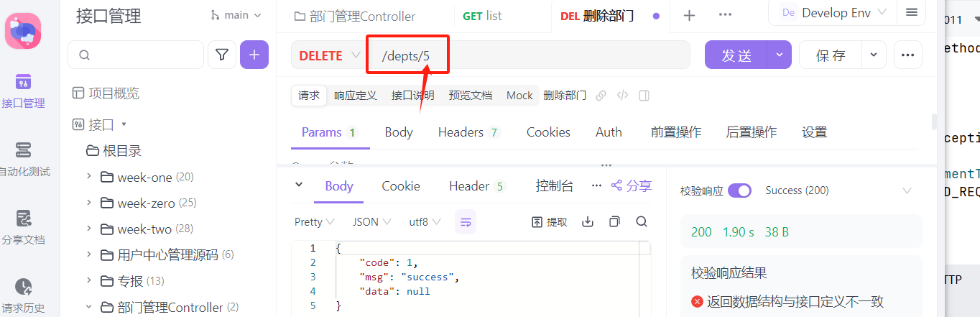Click the purple plus add button
Screen dimensions: 980x317
click(254, 55)
